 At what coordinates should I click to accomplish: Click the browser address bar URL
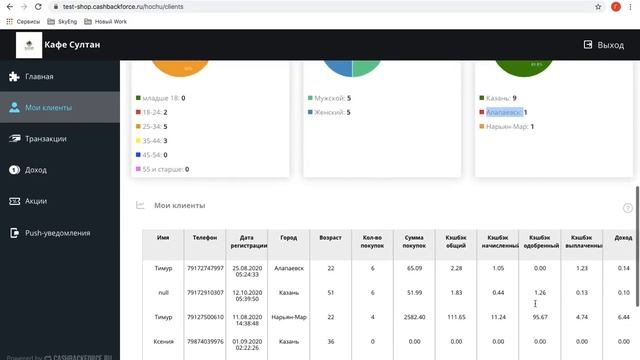123,7
